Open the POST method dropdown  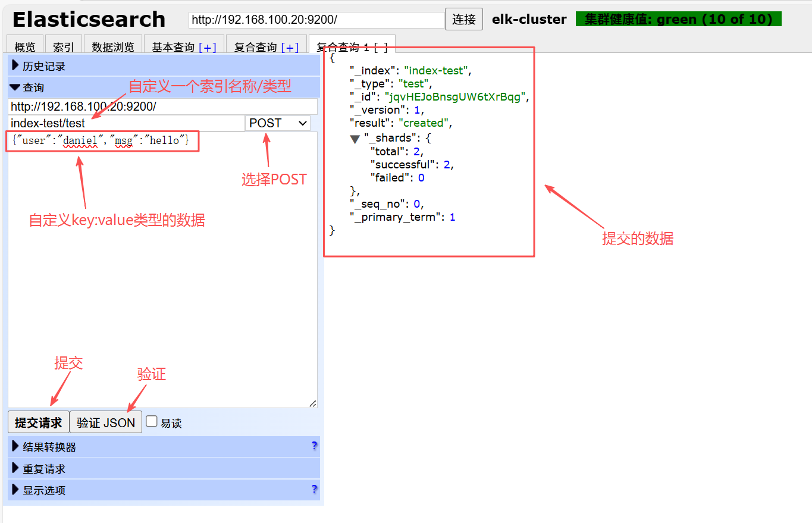[x=278, y=123]
